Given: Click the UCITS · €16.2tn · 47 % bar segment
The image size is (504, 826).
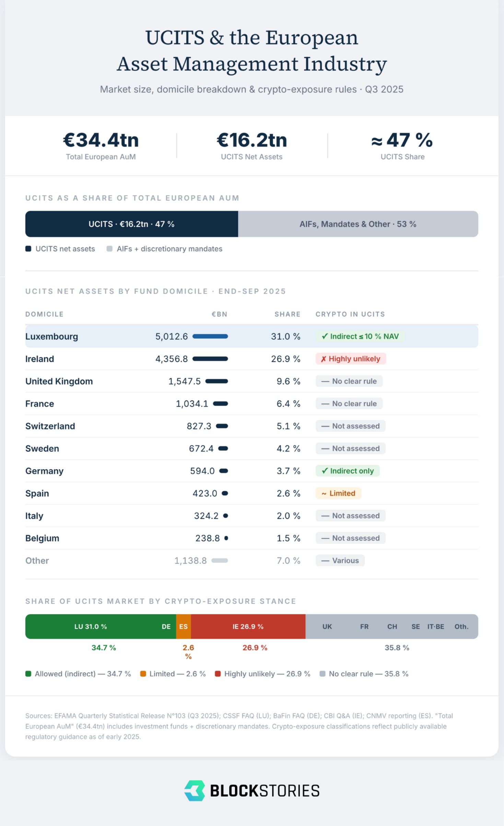Looking at the screenshot, I should pyautogui.click(x=132, y=224).
